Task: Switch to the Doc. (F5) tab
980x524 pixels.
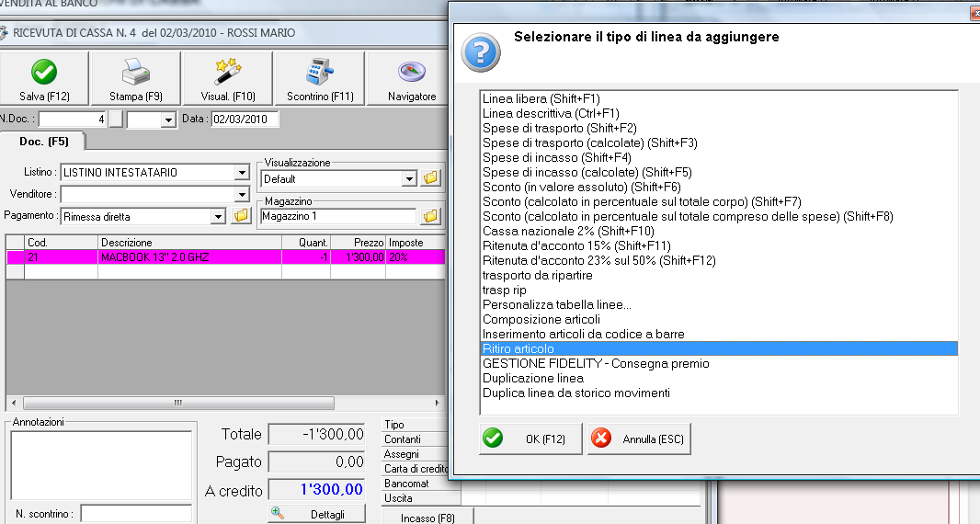Action: (43, 142)
